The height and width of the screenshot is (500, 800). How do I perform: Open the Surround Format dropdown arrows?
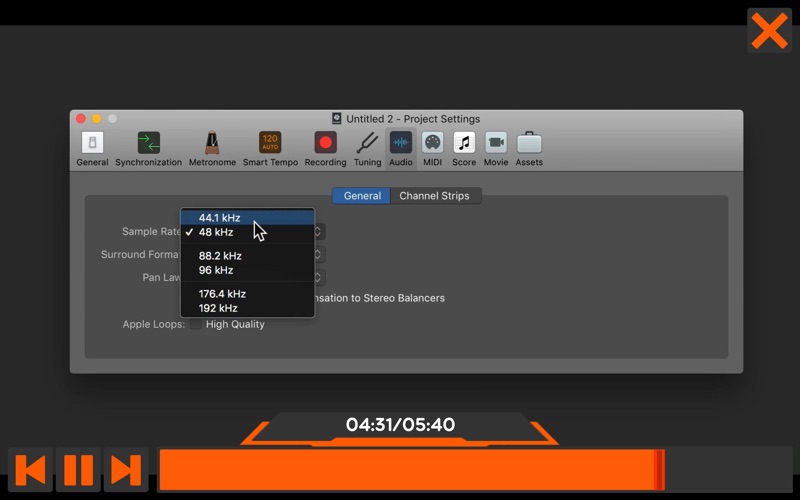point(318,254)
